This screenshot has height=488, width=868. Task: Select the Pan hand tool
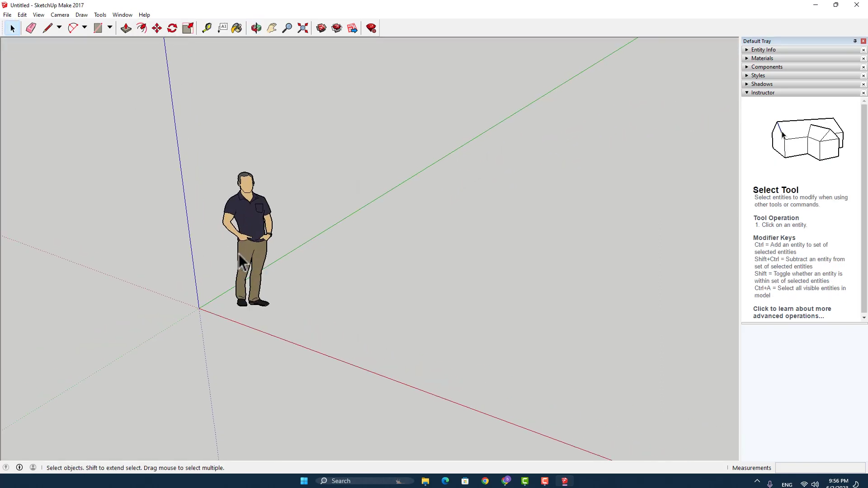click(x=272, y=28)
